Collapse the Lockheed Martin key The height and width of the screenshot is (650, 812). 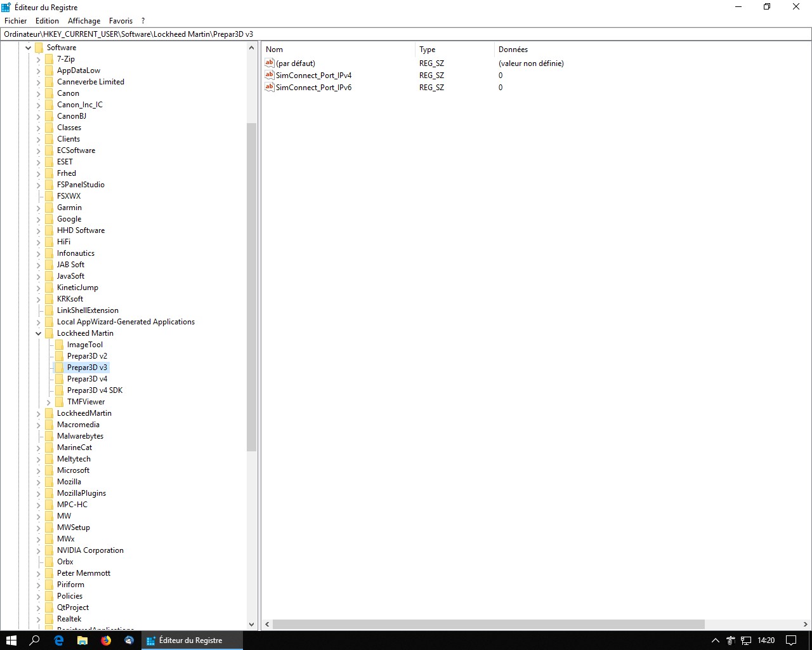click(x=39, y=333)
